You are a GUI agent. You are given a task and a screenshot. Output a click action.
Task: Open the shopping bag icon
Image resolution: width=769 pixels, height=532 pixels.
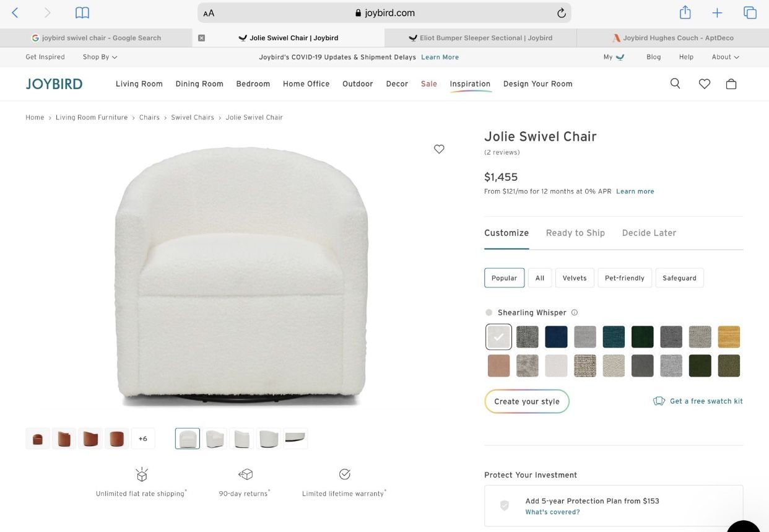(x=731, y=83)
